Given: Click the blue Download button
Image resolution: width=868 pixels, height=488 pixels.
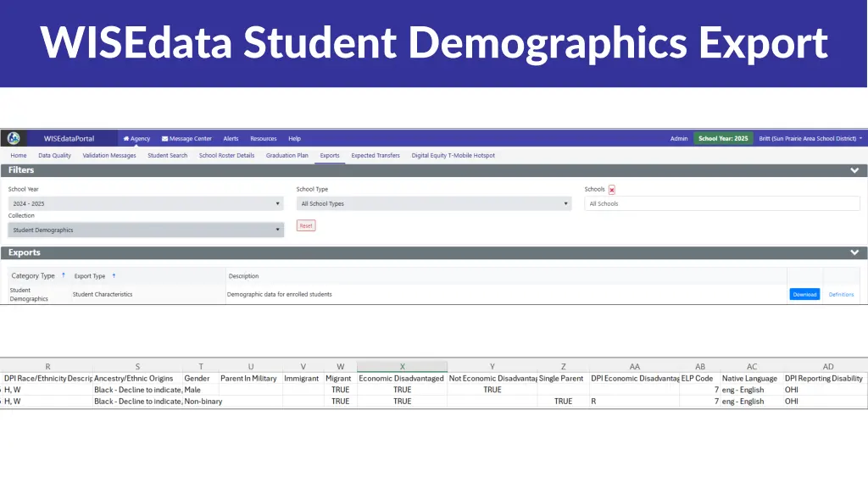Looking at the screenshot, I should [804, 294].
